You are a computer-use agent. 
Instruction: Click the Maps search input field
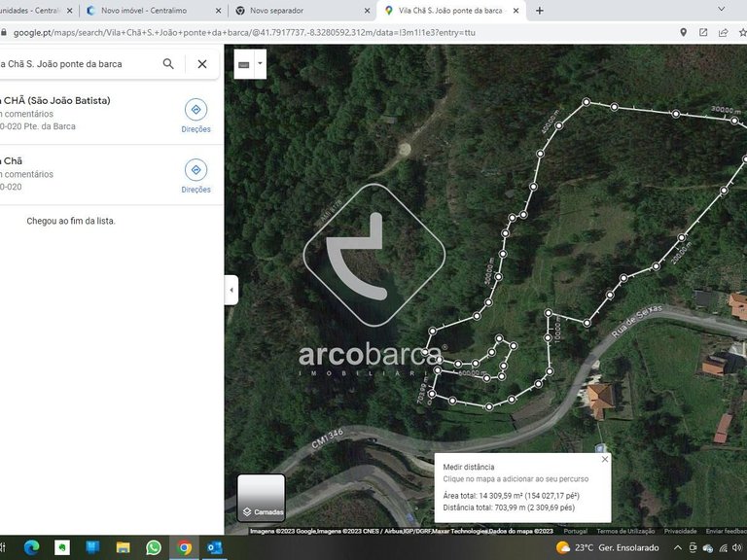79,64
